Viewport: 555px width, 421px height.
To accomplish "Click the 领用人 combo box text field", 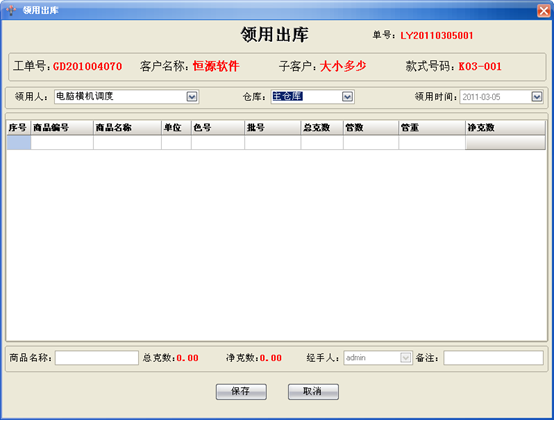I will 120,97.
